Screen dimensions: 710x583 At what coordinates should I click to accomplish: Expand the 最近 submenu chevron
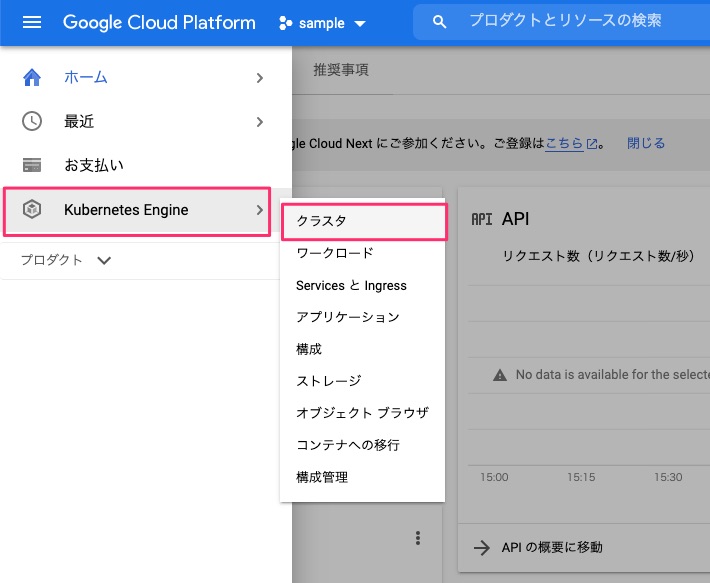coord(259,122)
